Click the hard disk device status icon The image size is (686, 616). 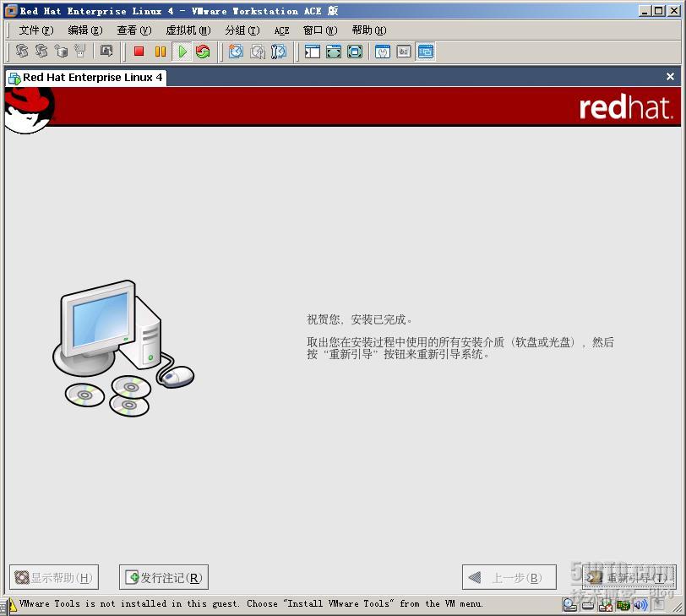[589, 605]
